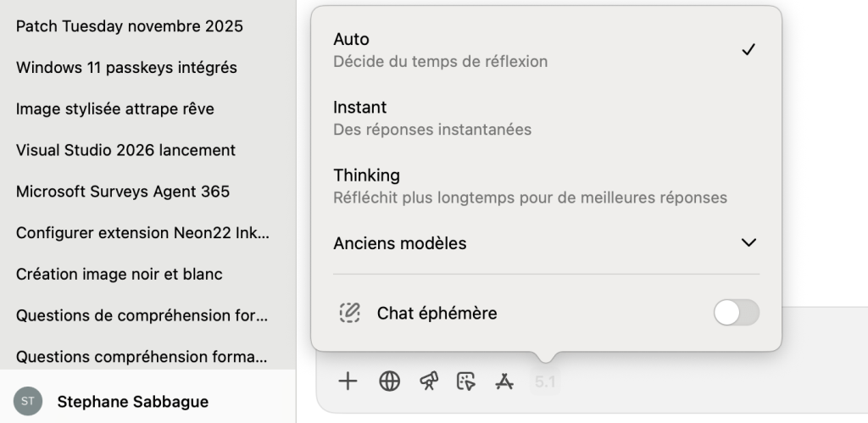Enable web search globe icon

(x=389, y=381)
